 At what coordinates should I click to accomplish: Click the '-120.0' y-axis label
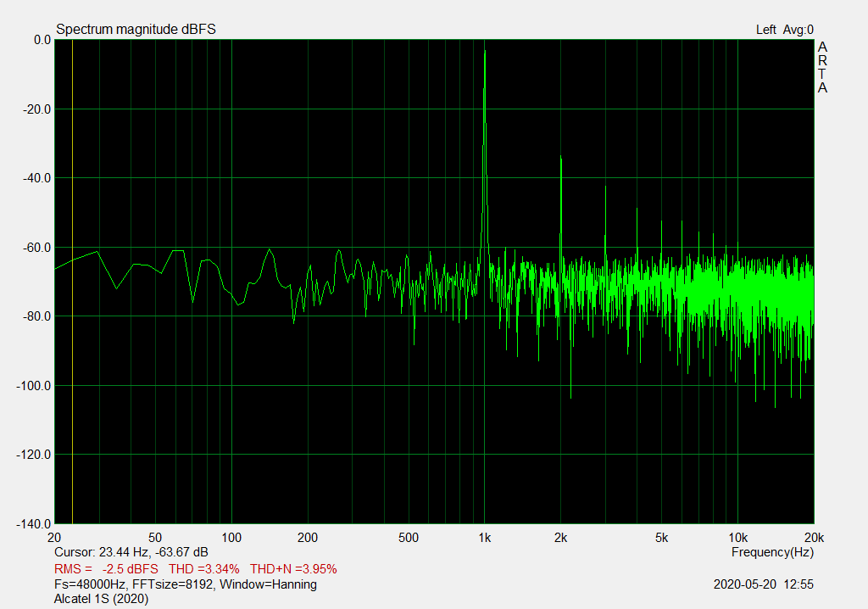click(34, 455)
